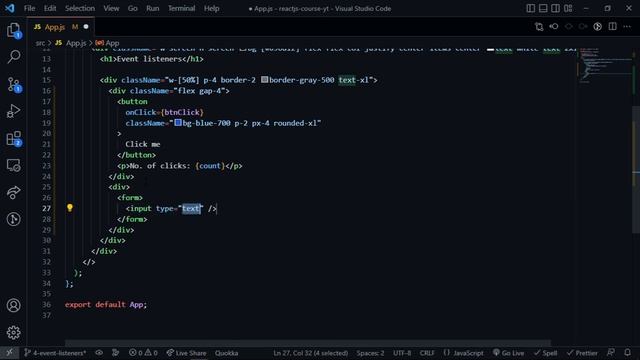Image resolution: width=640 pixels, height=360 pixels.
Task: Click the VS Code logo icon
Action: [x=10, y=8]
